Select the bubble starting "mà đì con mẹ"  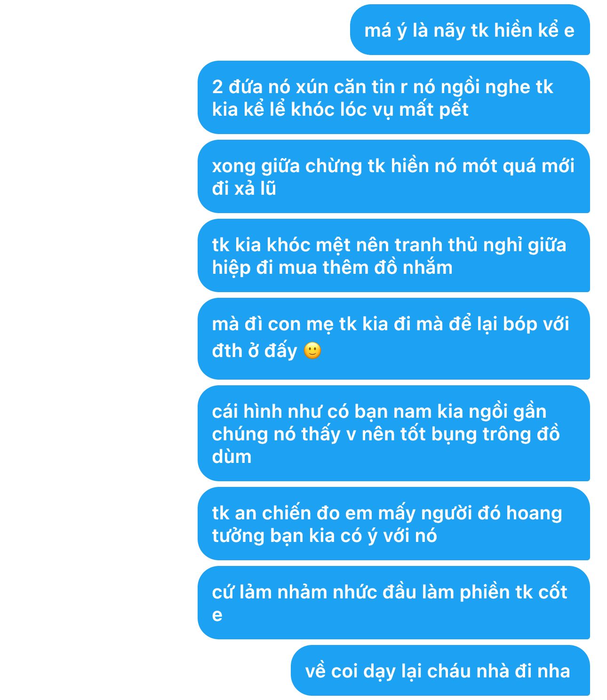[x=394, y=339]
